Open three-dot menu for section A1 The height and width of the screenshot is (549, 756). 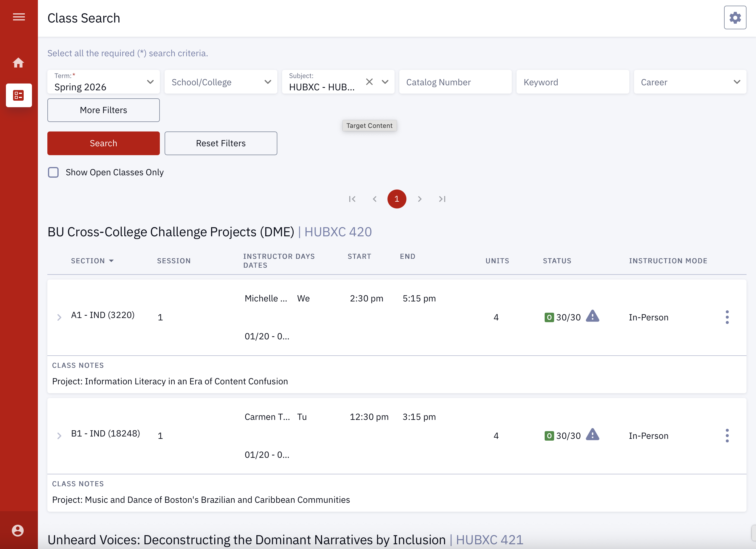727,317
